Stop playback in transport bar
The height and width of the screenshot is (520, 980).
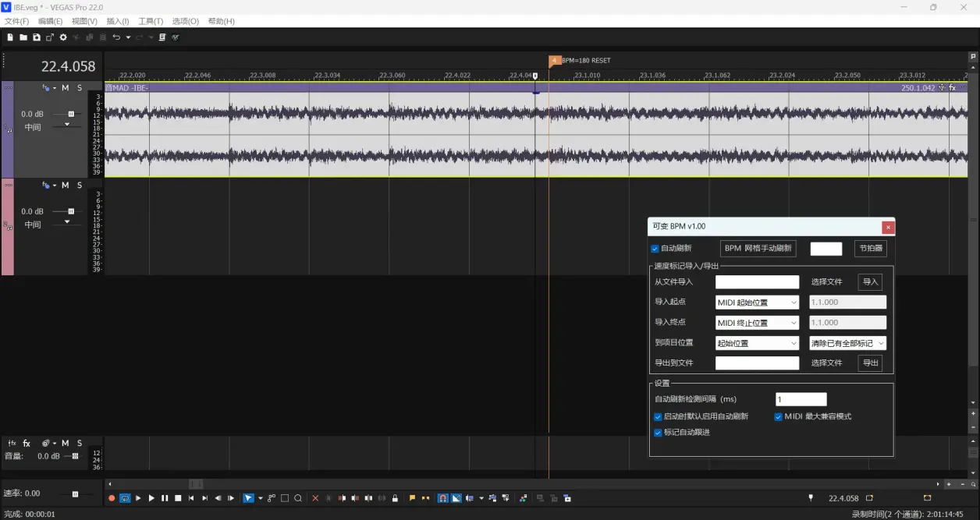pyautogui.click(x=178, y=498)
